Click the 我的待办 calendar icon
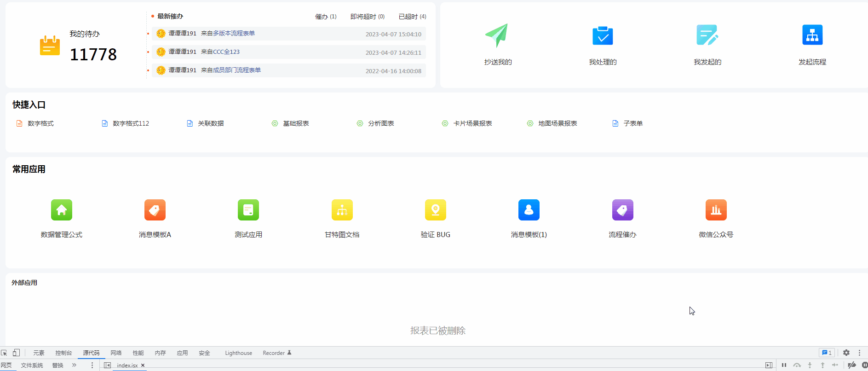Screen dimensions: 868x371 50,46
